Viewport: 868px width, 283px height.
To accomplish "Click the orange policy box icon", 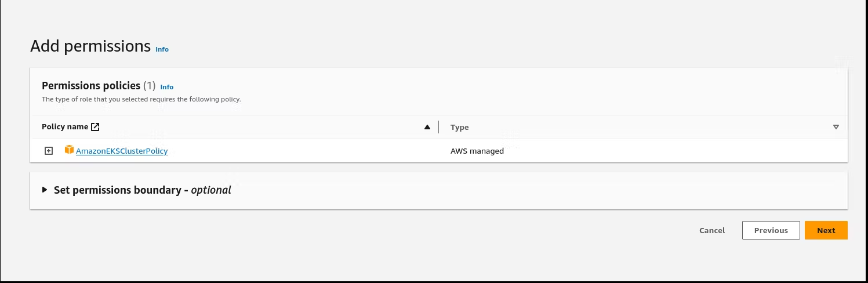I will pos(70,150).
